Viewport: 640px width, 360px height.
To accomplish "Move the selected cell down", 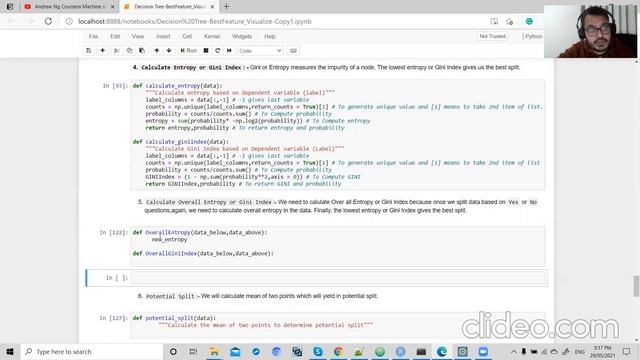I will click(169, 51).
